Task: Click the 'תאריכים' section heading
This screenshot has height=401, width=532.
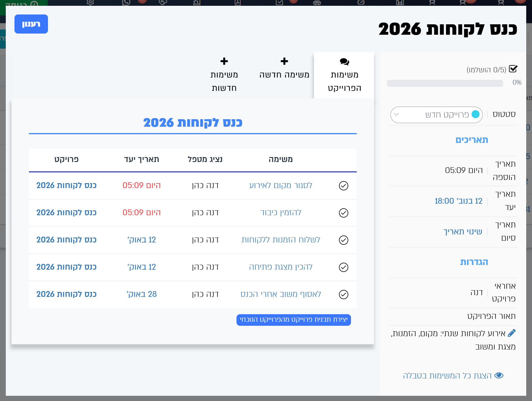Action: pyautogui.click(x=472, y=140)
